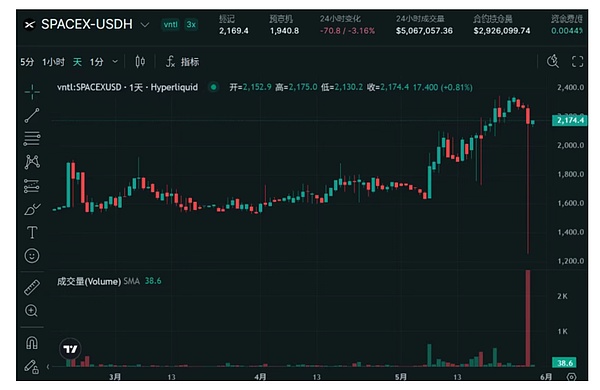This screenshot has width=600, height=390.
Task: Click the open interest $2,926,099.74
Action: (502, 31)
